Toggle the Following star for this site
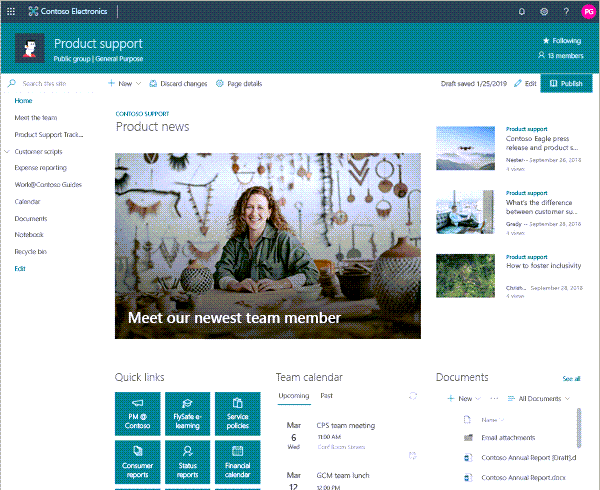The image size is (600, 490). coord(560,41)
